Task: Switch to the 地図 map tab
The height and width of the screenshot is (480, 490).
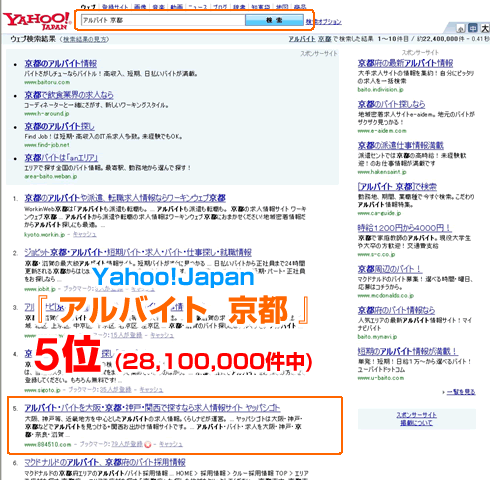Action: pos(282,7)
